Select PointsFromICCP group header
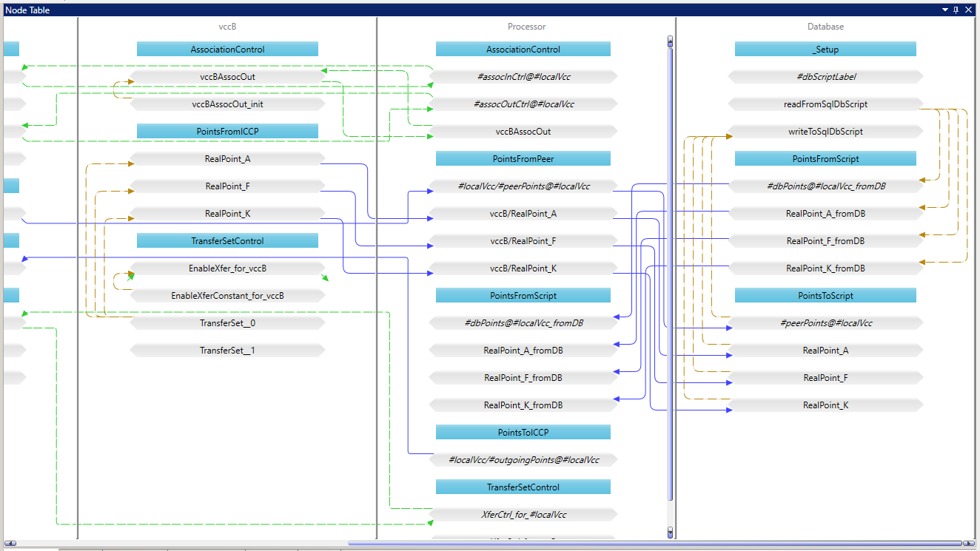980x551 pixels. tap(227, 131)
